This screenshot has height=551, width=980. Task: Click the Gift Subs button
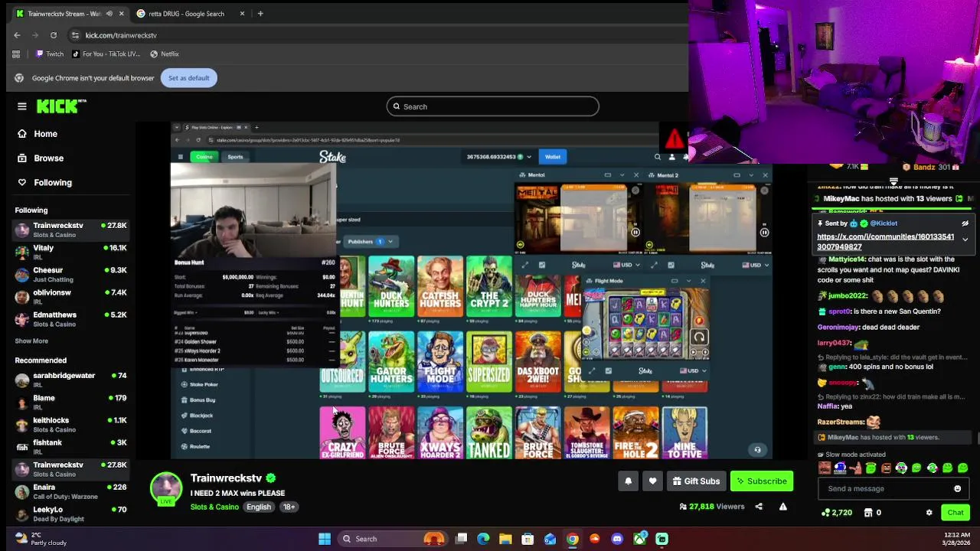coord(697,481)
